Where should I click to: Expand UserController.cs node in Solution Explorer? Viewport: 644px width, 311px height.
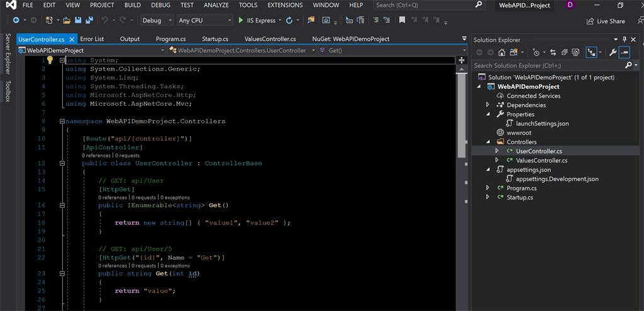coord(497,151)
